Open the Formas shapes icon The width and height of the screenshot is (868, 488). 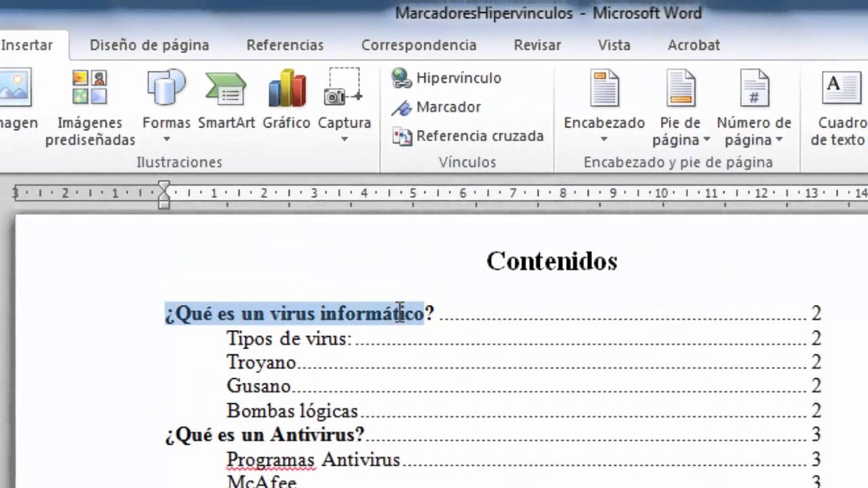(x=166, y=87)
